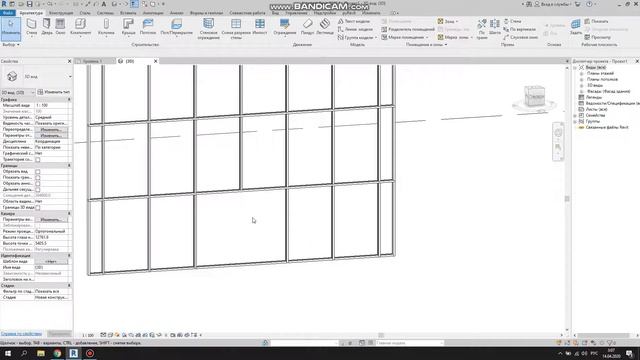Viewport: 640px width, 360px height.
Task: Open File Explorer from the taskbar
Action: pyautogui.click(x=41, y=353)
